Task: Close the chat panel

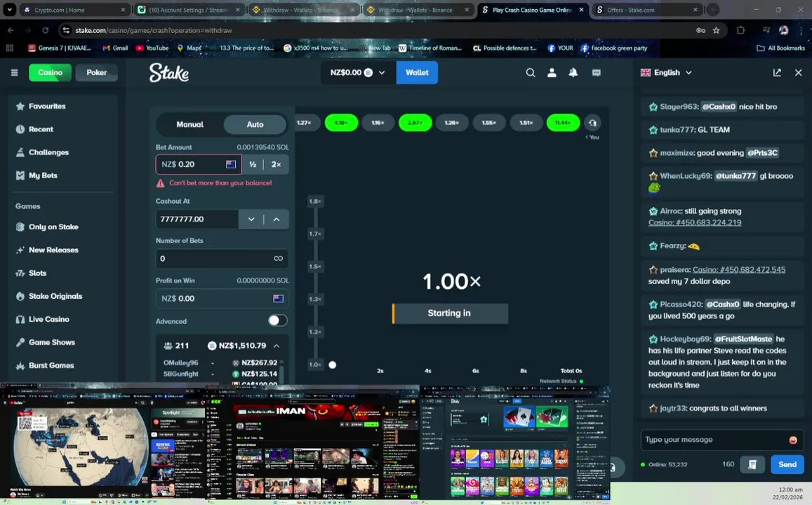Action: coord(798,72)
